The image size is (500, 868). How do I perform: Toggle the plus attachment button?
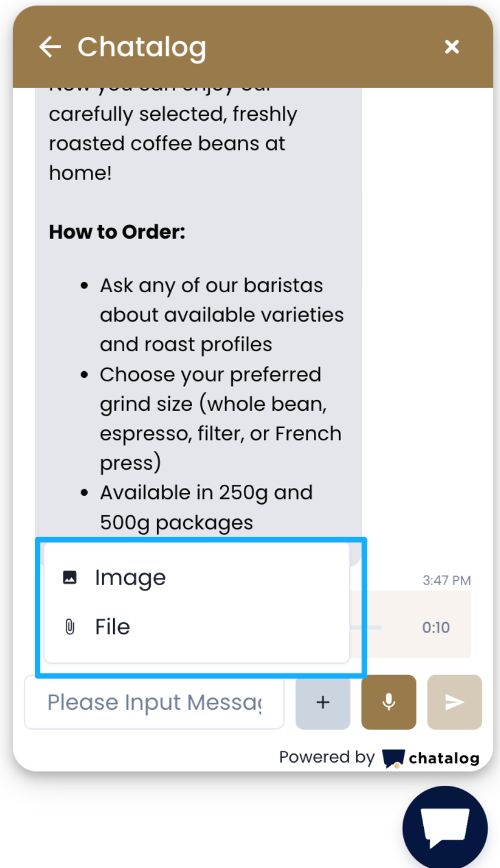323,702
